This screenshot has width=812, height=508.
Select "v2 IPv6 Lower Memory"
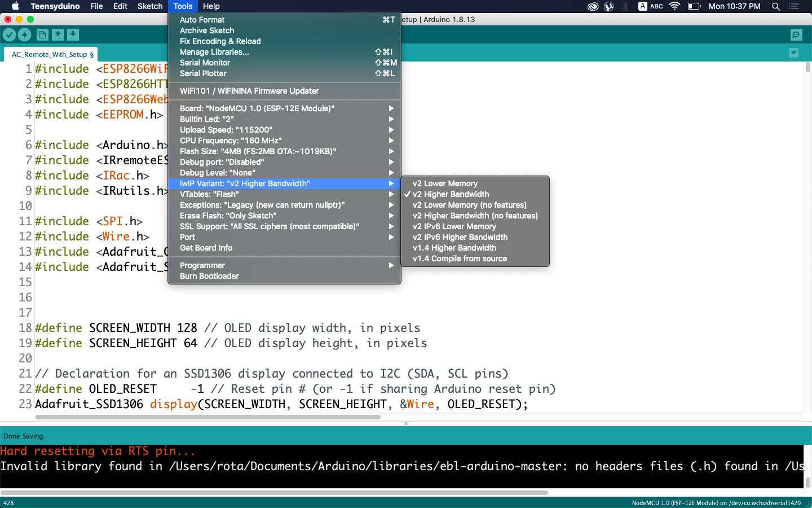point(475,226)
